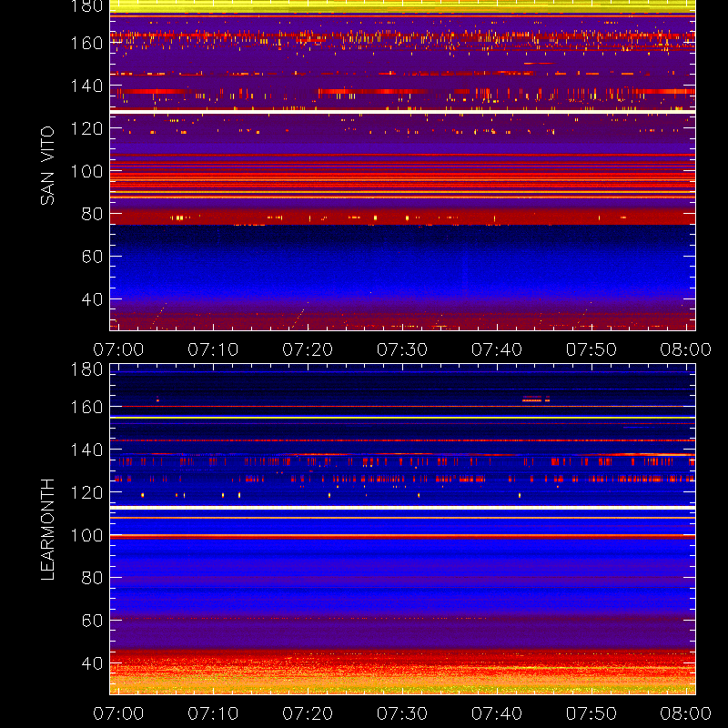
Task: Pick Learmonth plot's 160 frequency label
Action: [86, 407]
